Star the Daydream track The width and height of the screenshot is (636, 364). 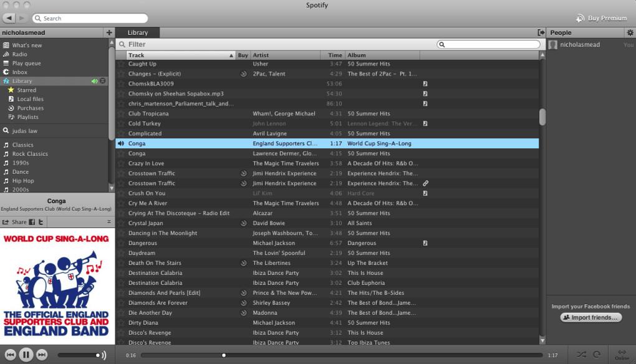click(x=121, y=253)
